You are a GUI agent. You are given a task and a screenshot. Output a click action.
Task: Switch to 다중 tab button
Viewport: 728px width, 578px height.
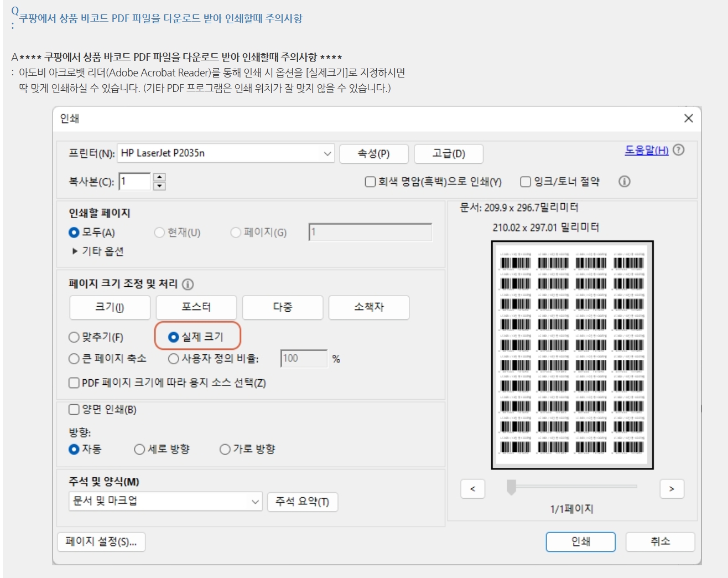[x=283, y=307]
